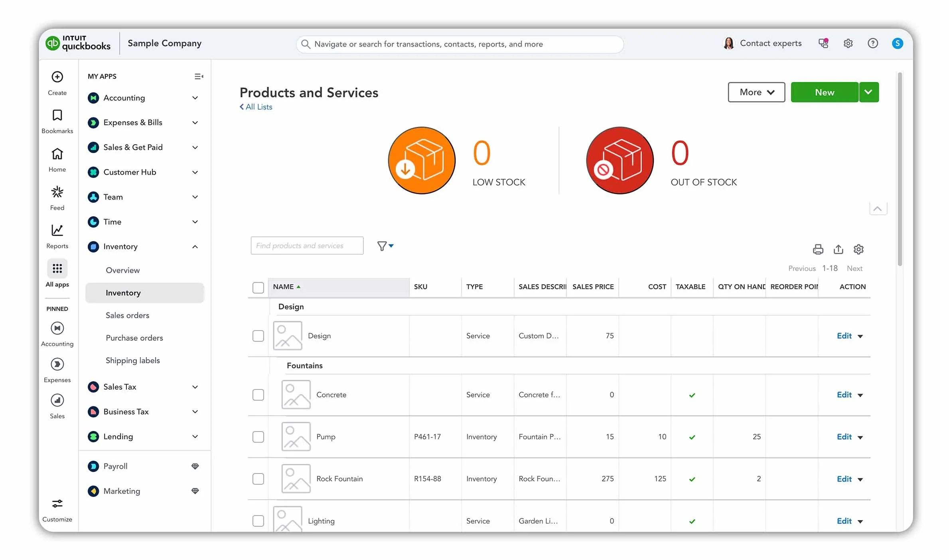Select all rows with the header checkbox
This screenshot has width=949, height=560.
tap(258, 287)
